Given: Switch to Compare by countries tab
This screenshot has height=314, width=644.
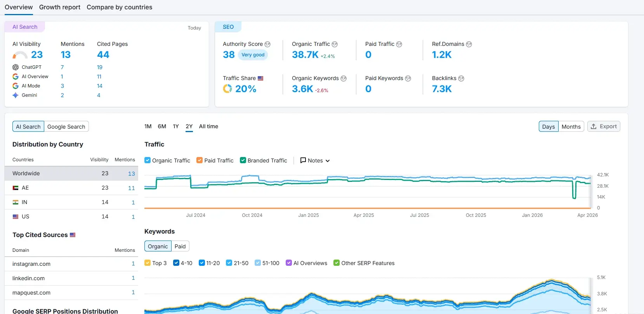Looking at the screenshot, I should (x=119, y=7).
